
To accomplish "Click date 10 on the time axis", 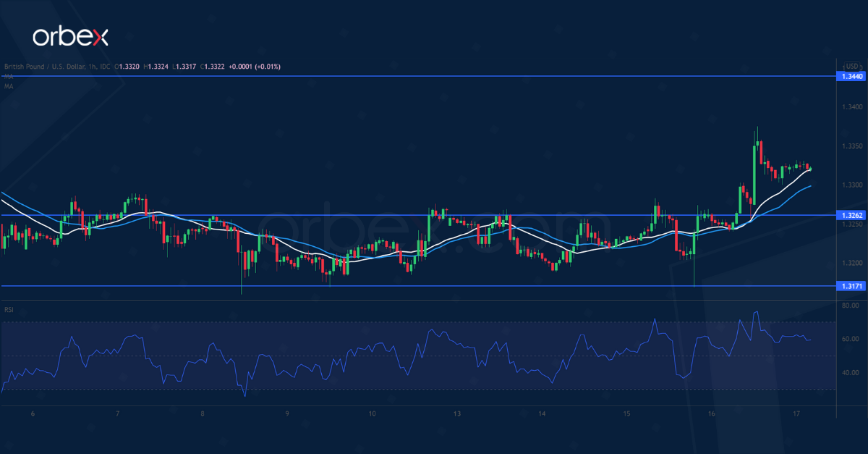I will click(x=372, y=413).
